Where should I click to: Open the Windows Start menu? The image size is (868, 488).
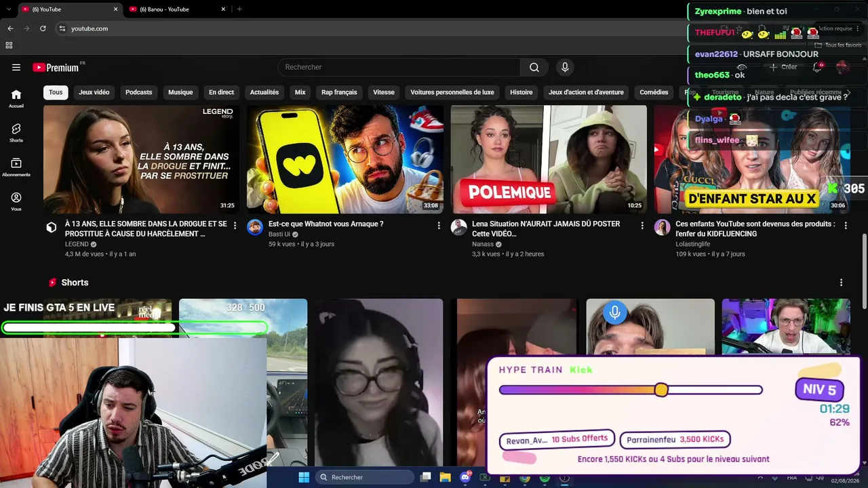pos(304,477)
